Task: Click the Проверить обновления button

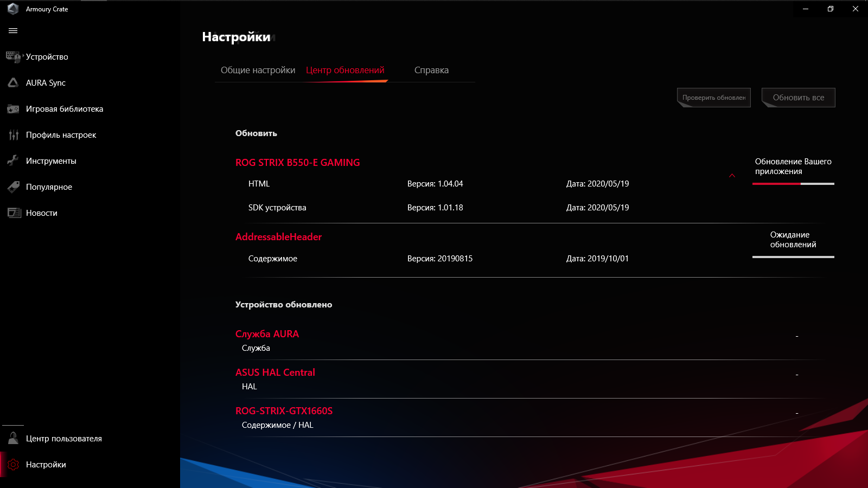Action: 714,98
